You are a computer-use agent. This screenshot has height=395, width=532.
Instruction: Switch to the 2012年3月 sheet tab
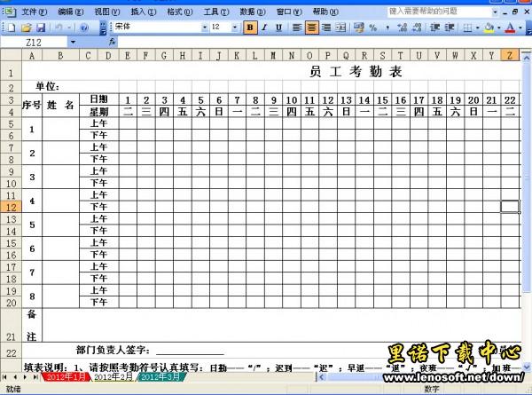pyautogui.click(x=160, y=376)
